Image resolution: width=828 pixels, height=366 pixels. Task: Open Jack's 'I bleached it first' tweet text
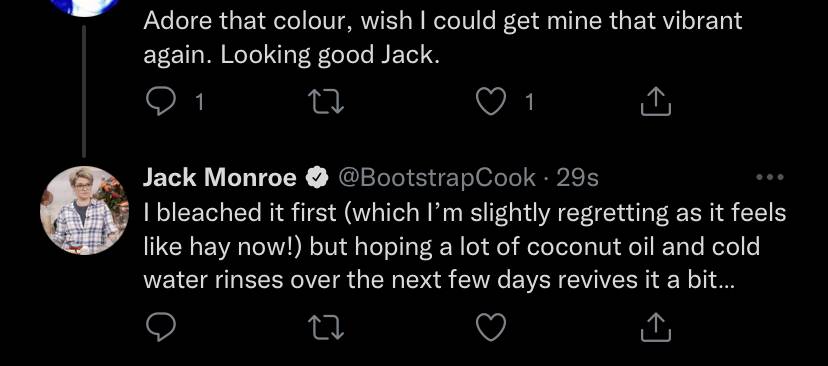(x=465, y=247)
